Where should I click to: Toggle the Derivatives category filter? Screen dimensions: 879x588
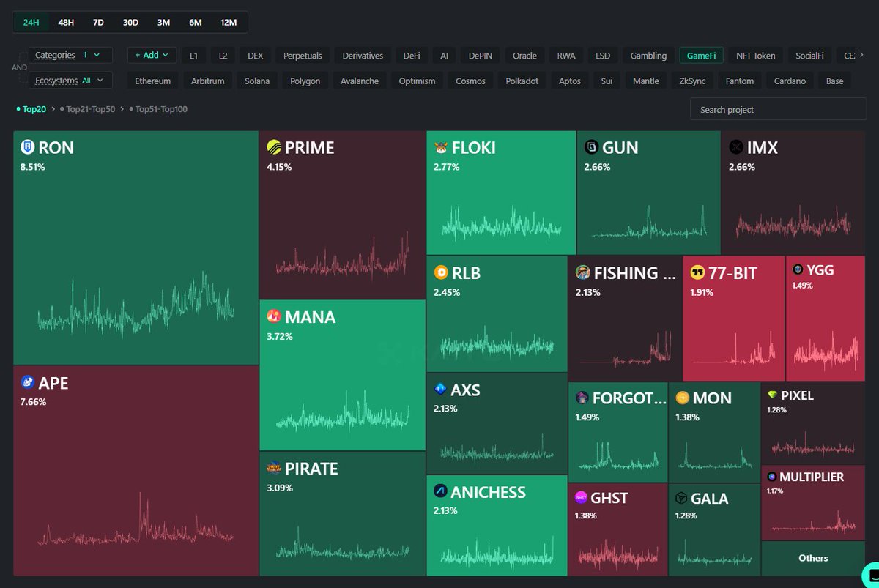tap(363, 56)
